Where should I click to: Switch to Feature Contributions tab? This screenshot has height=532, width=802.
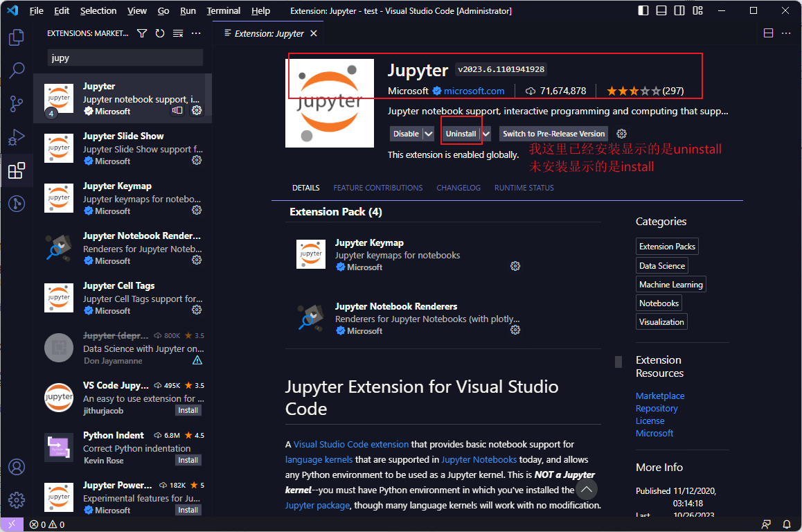[x=378, y=188]
